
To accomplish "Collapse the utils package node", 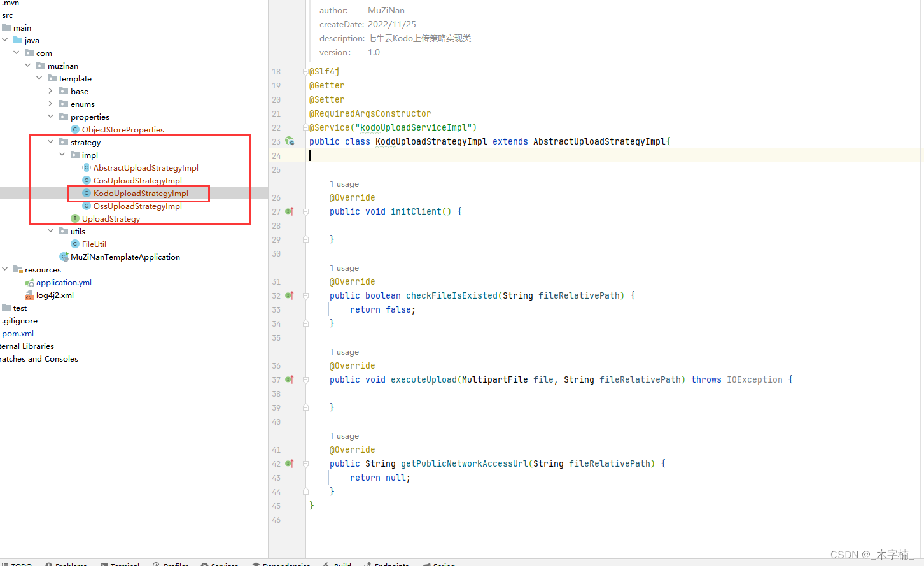I will pyautogui.click(x=51, y=231).
